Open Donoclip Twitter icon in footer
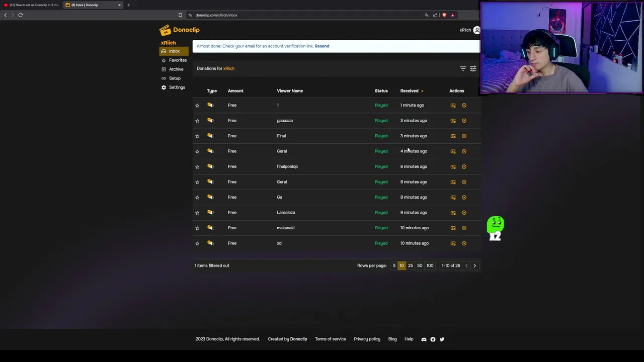This screenshot has width=644, height=362. coord(442,339)
